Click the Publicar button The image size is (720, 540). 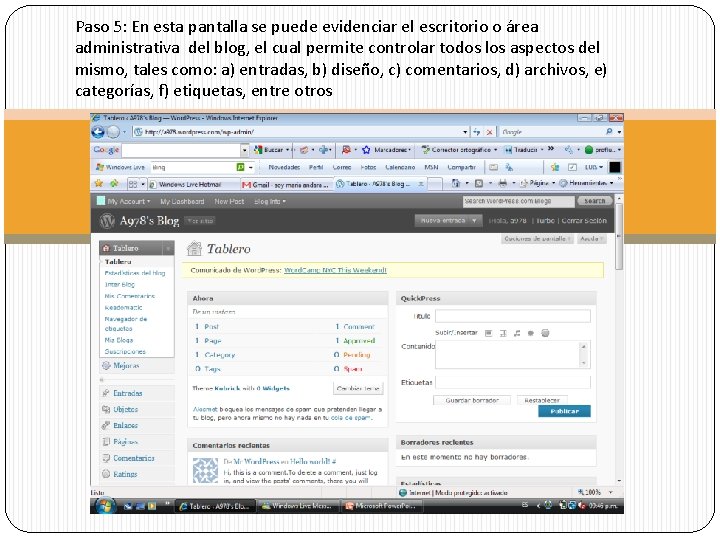coord(564,411)
